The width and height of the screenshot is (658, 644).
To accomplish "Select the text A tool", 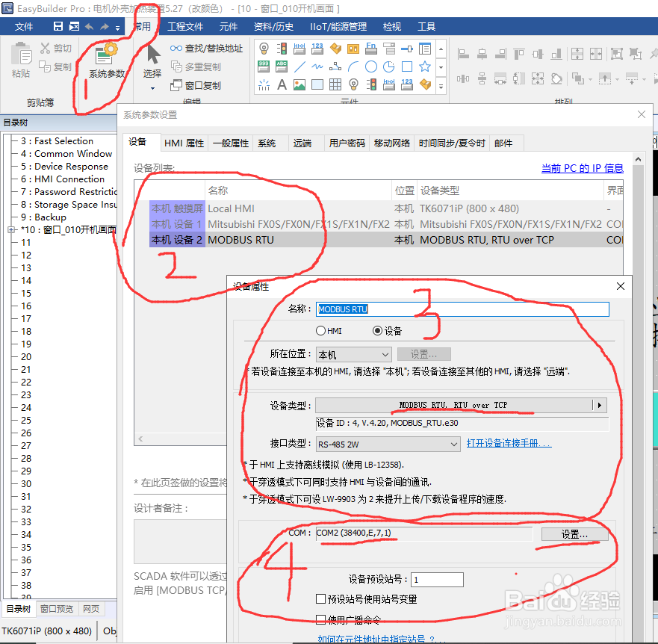I will [282, 84].
